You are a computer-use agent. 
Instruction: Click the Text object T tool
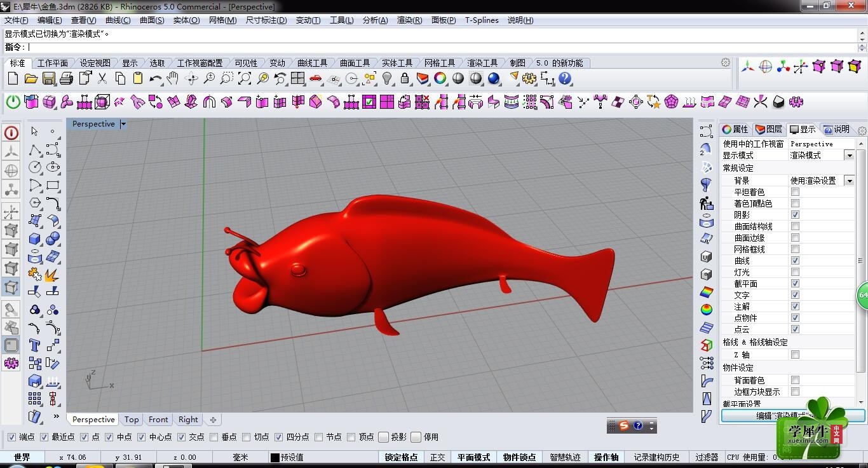pos(34,345)
